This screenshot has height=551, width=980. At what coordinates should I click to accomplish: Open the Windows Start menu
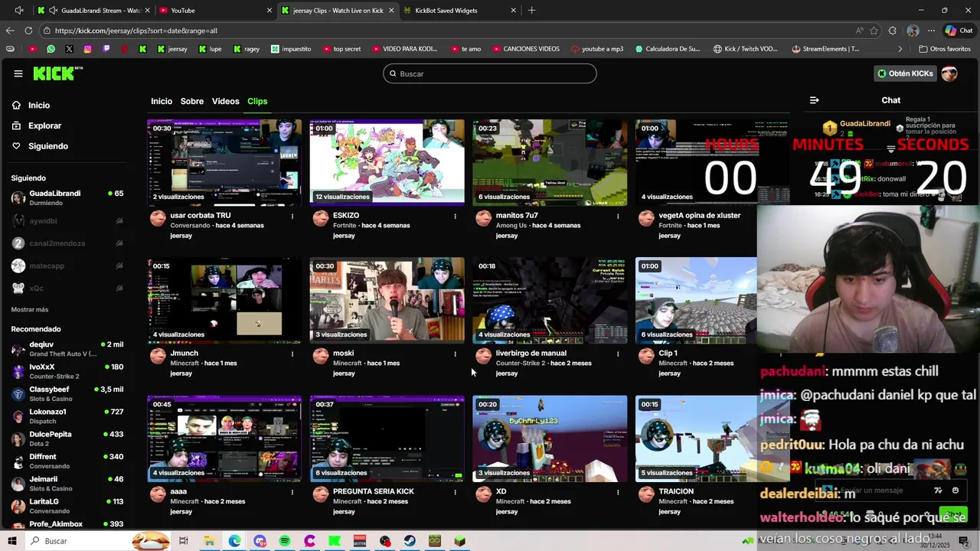pos(12,541)
